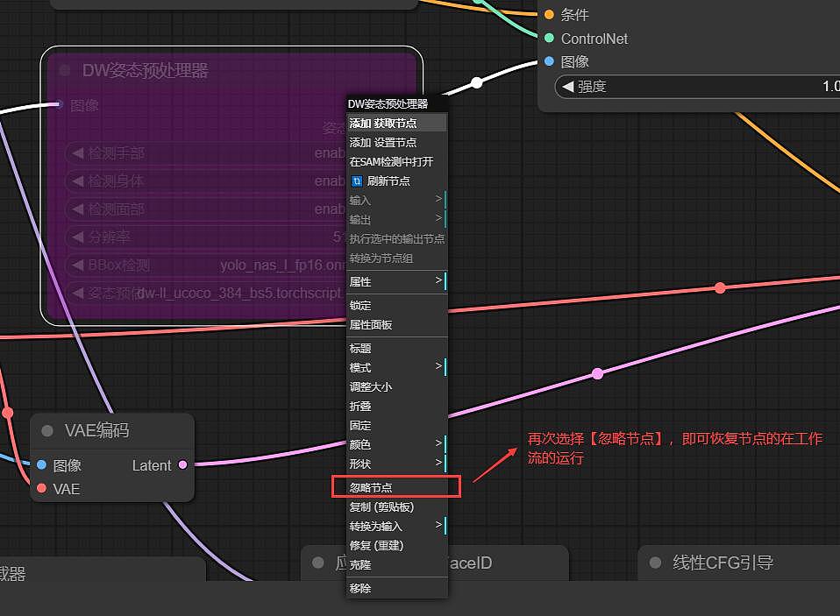Viewport: 840px width, 616px height.
Task: Toggle the 检测身体 option arrow
Action: click(78, 181)
